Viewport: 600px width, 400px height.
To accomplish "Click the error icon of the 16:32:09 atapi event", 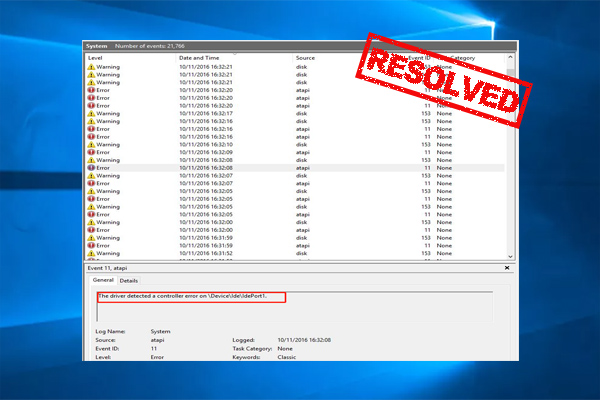I will (x=91, y=152).
